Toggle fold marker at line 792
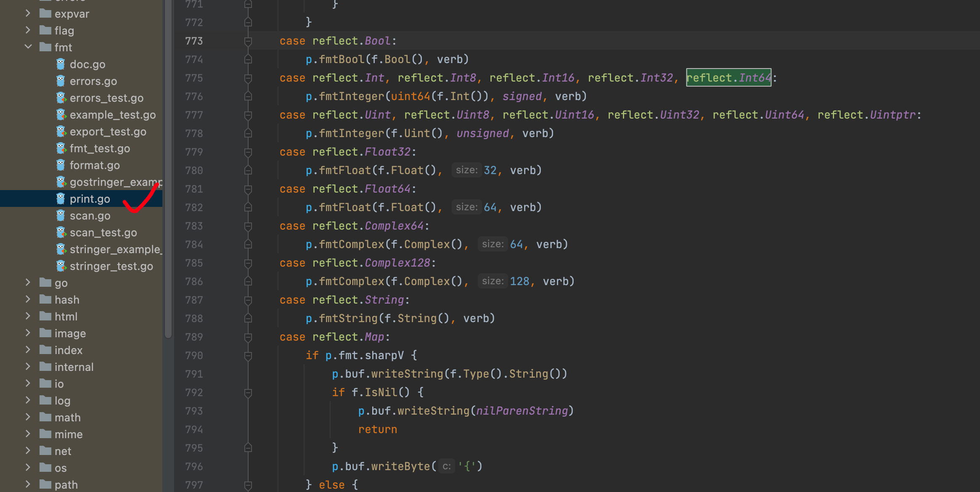 click(x=248, y=393)
